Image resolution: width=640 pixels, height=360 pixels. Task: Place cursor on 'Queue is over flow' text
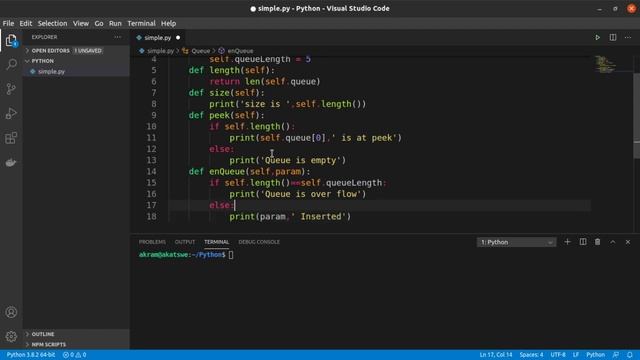point(313,194)
